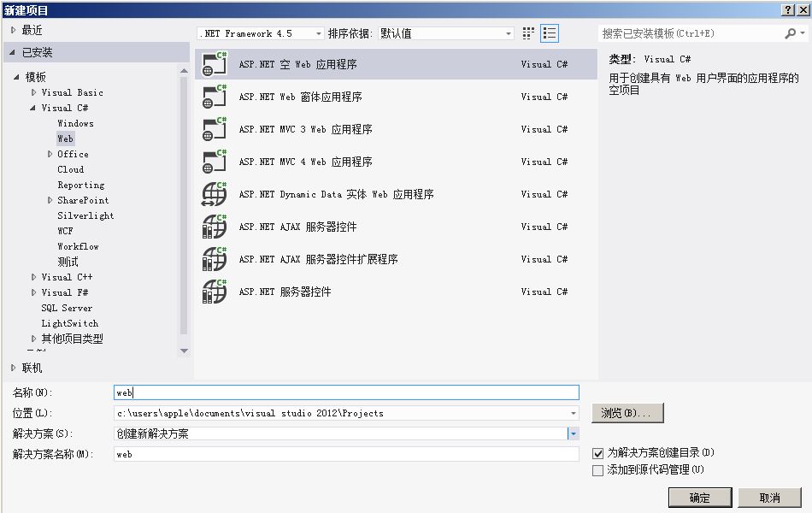Collapse the 已安装 section
The width and height of the screenshot is (812, 513).
[13, 52]
